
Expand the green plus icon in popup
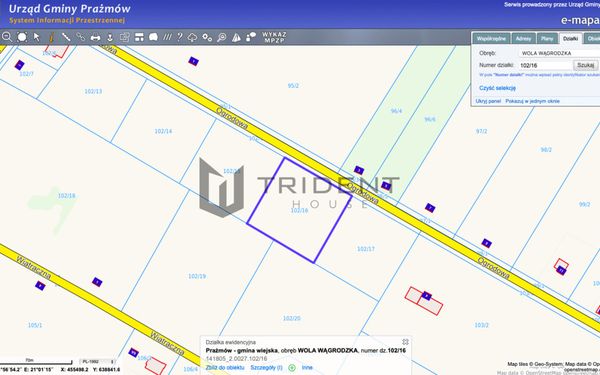(x=292, y=368)
